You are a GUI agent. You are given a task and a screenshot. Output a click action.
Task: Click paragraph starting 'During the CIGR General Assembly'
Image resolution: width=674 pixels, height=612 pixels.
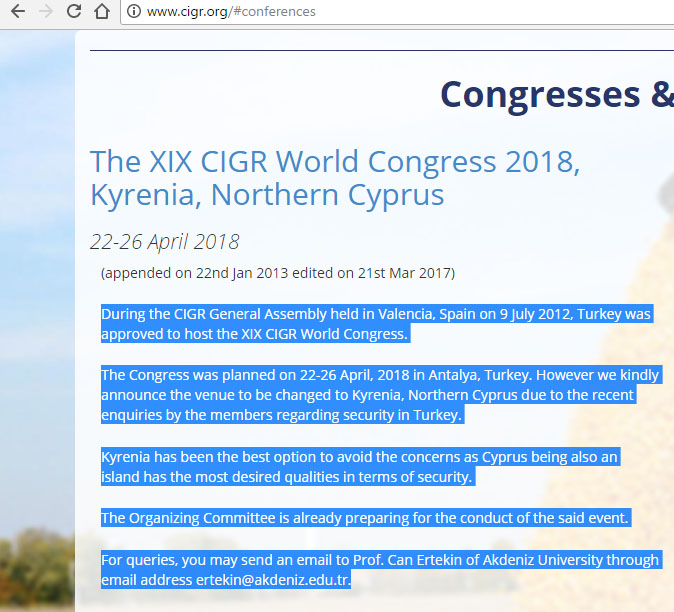tap(377, 324)
